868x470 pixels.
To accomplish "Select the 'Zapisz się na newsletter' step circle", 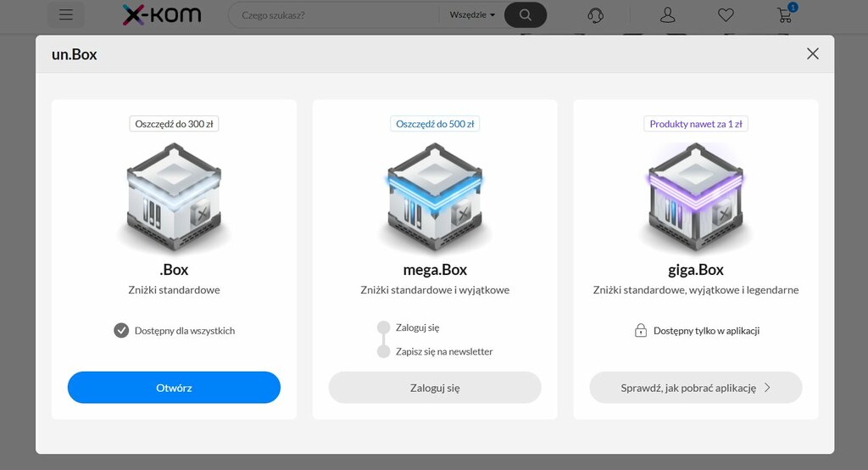I will (384, 351).
